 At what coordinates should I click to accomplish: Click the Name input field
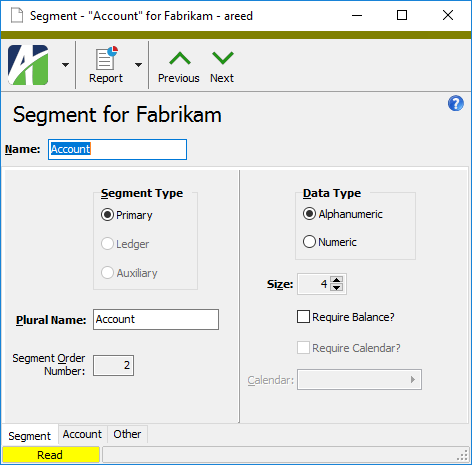tap(117, 149)
